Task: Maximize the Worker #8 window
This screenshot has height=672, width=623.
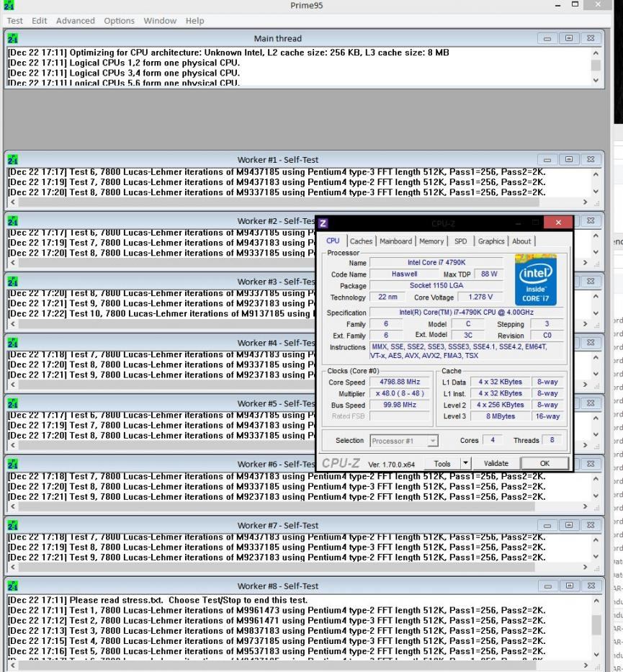Action: point(570,586)
